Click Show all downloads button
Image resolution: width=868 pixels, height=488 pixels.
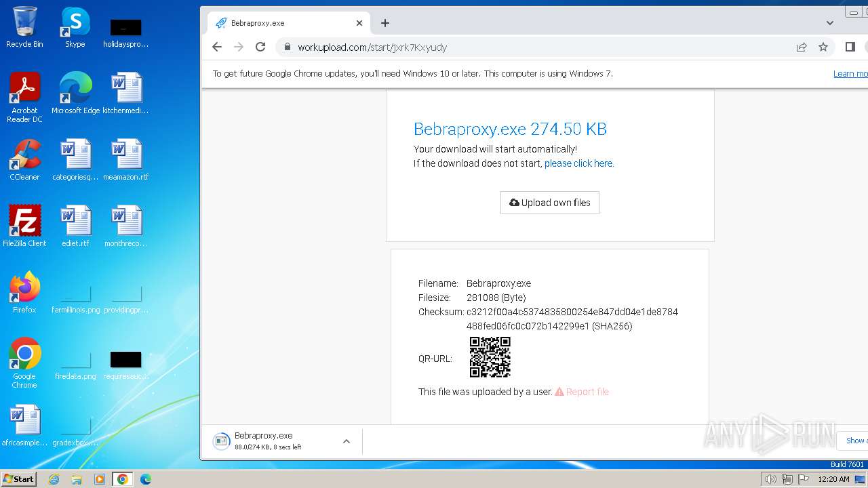click(853, 441)
